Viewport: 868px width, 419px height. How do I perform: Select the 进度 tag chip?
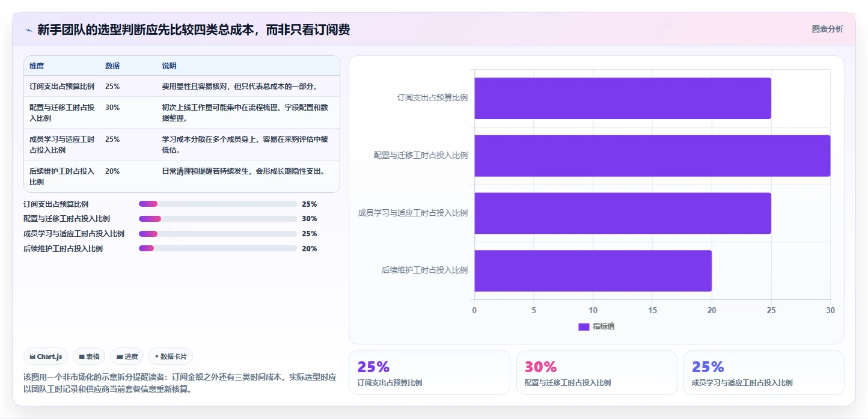[x=127, y=356]
